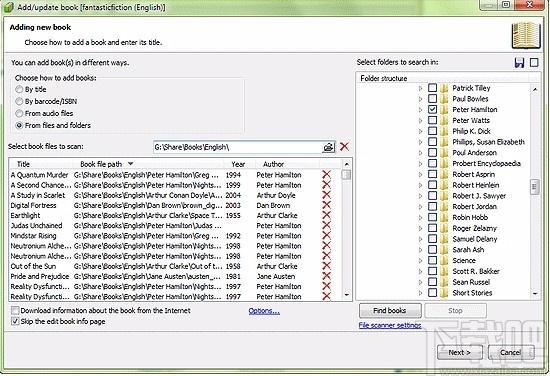
Task: Click the Philip K. Dick folder icon
Action: point(444,131)
